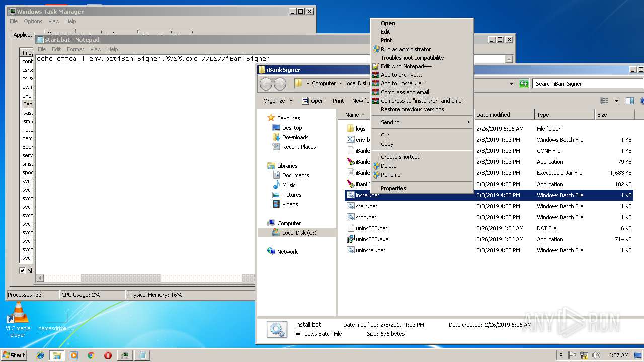Select Local Disk (C:) in navigation pane
Image resolution: width=644 pixels, height=362 pixels.
click(x=299, y=233)
